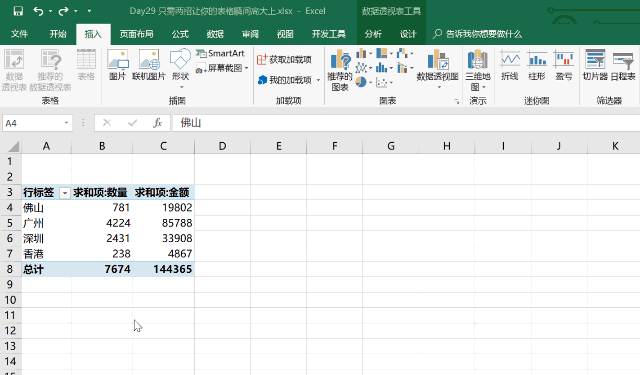Switch to the 公式 tab

180,34
